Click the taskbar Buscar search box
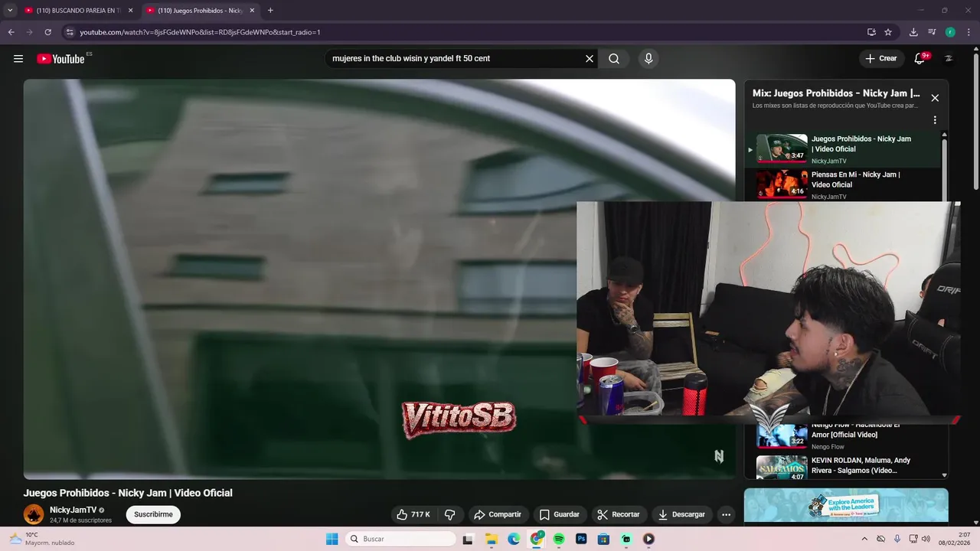The image size is (980, 551). [x=400, y=539]
